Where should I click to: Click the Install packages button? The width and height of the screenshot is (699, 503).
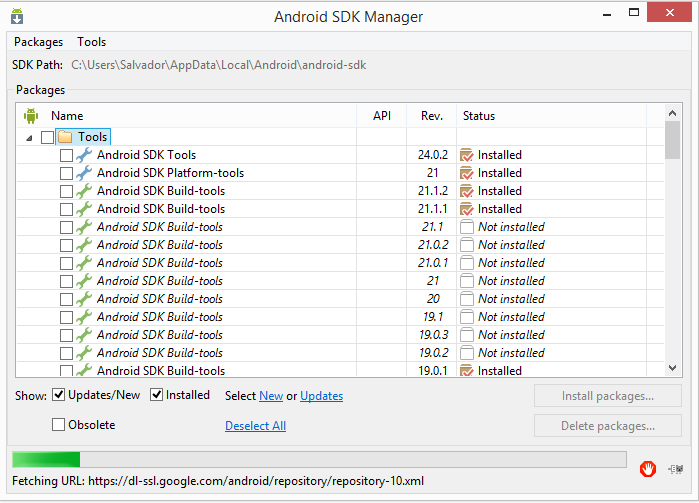(x=608, y=396)
